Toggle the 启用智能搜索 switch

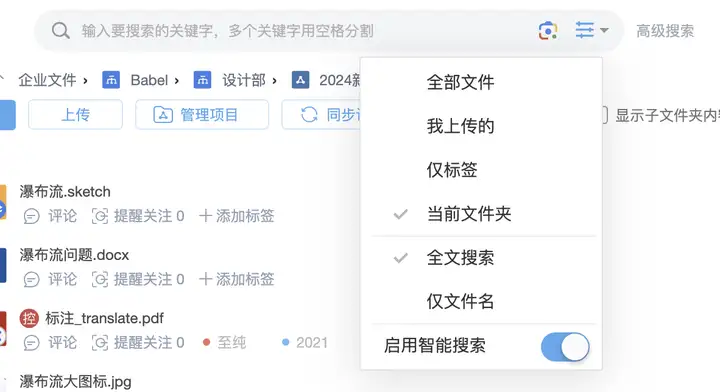pyautogui.click(x=565, y=347)
